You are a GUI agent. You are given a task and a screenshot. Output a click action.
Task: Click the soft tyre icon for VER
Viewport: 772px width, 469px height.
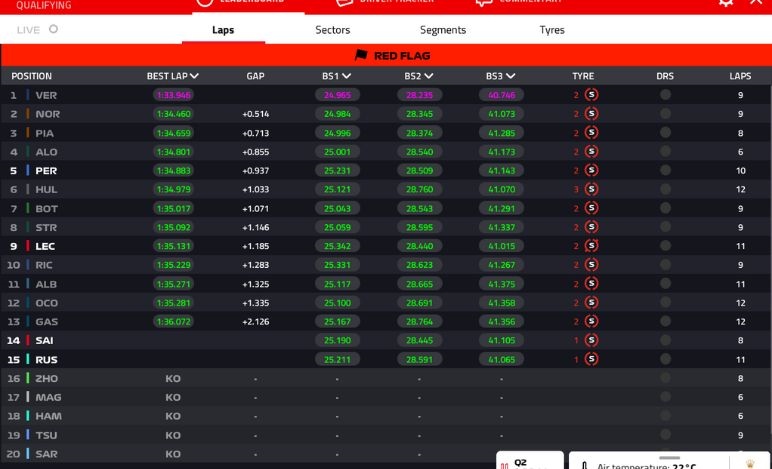[591, 95]
